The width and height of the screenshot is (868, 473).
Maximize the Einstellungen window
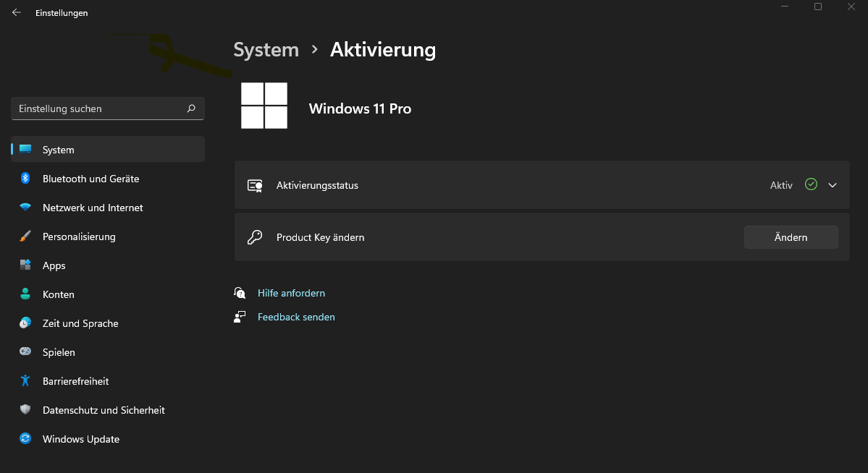point(817,7)
